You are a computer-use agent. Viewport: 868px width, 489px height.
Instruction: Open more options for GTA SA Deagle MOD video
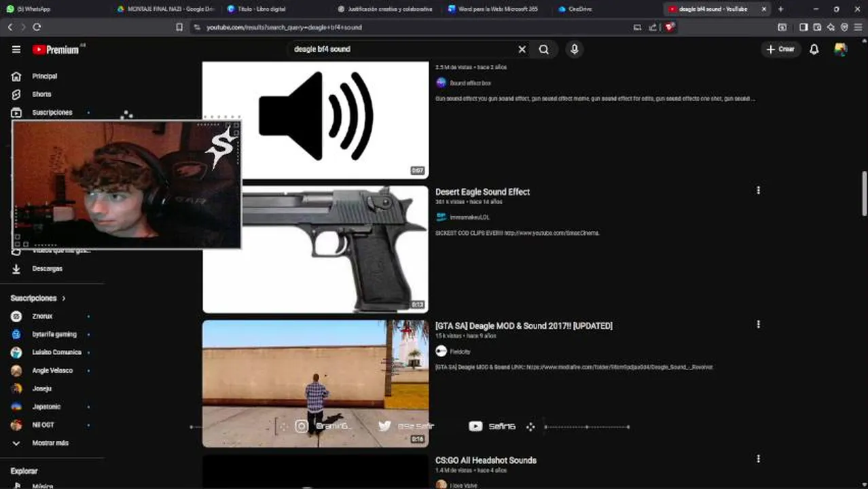(758, 325)
